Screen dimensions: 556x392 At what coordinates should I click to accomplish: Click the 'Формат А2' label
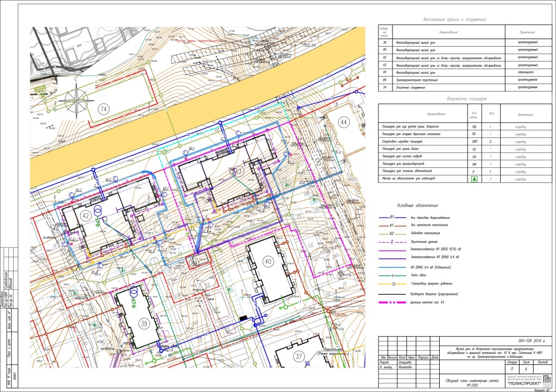point(541,390)
